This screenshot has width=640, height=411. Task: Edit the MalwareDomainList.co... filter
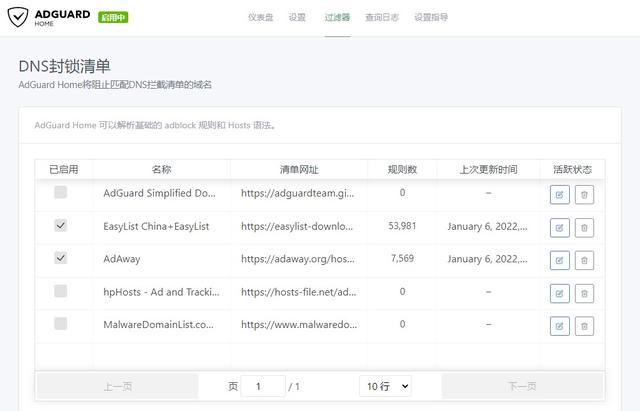[x=560, y=326]
